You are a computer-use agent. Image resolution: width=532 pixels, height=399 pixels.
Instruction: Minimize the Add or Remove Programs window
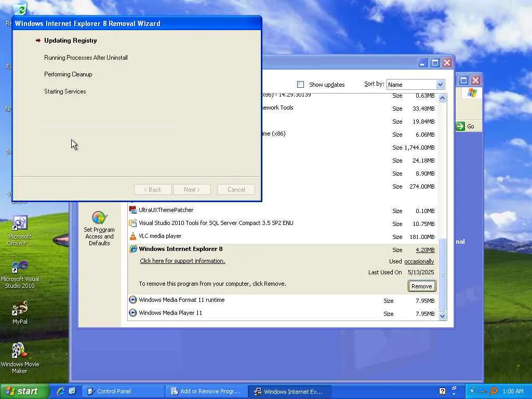pos(422,63)
